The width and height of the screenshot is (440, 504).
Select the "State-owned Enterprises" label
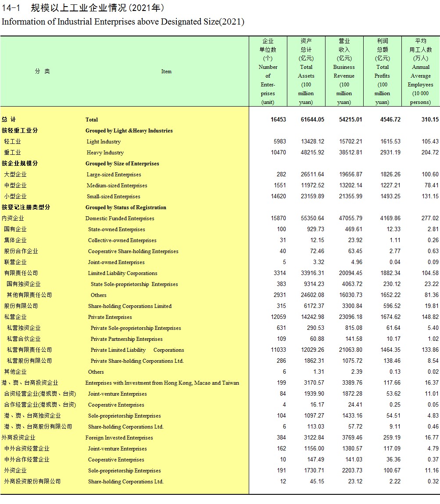coord(117,229)
